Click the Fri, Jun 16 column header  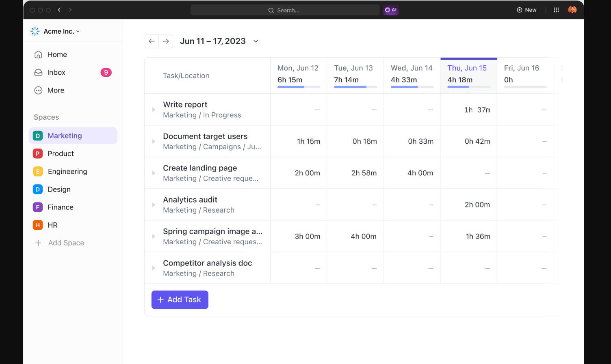(x=525, y=75)
